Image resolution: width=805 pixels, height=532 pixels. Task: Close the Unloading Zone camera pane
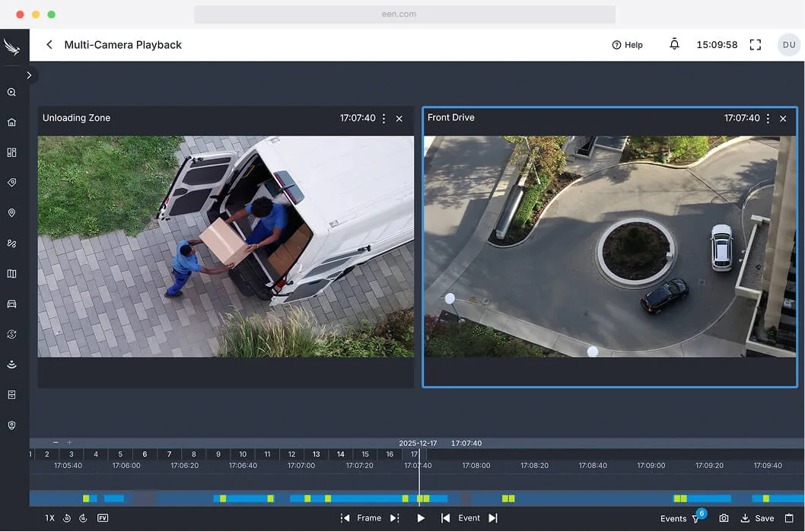(399, 119)
